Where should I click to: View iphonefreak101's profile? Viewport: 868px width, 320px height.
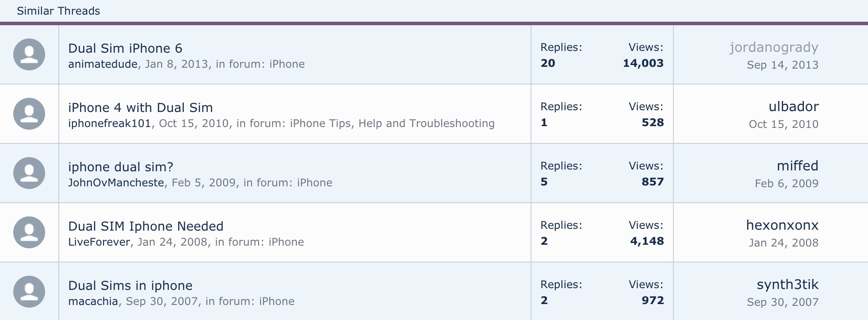click(x=109, y=123)
